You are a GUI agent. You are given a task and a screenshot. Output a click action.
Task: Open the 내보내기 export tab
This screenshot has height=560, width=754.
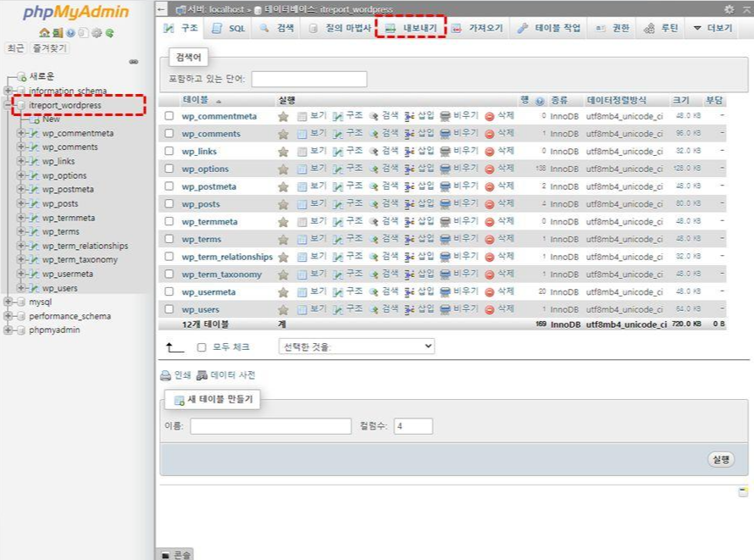[x=411, y=28]
